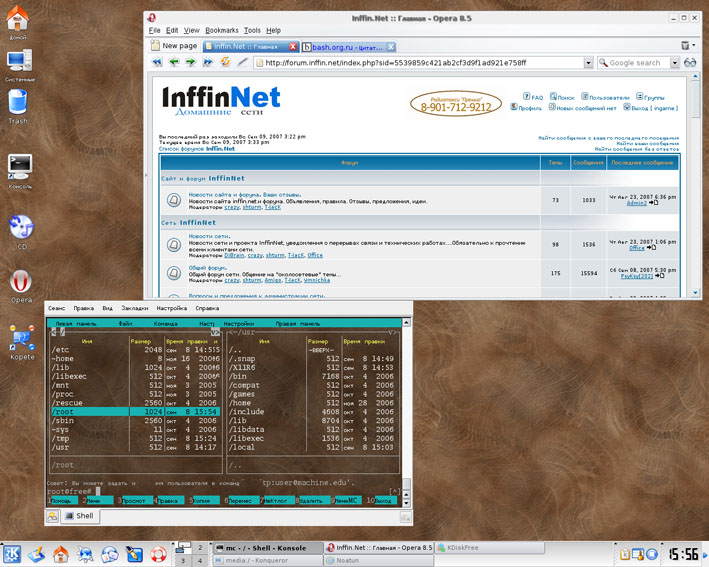Switch to the bash.org.ru tab

click(x=348, y=47)
